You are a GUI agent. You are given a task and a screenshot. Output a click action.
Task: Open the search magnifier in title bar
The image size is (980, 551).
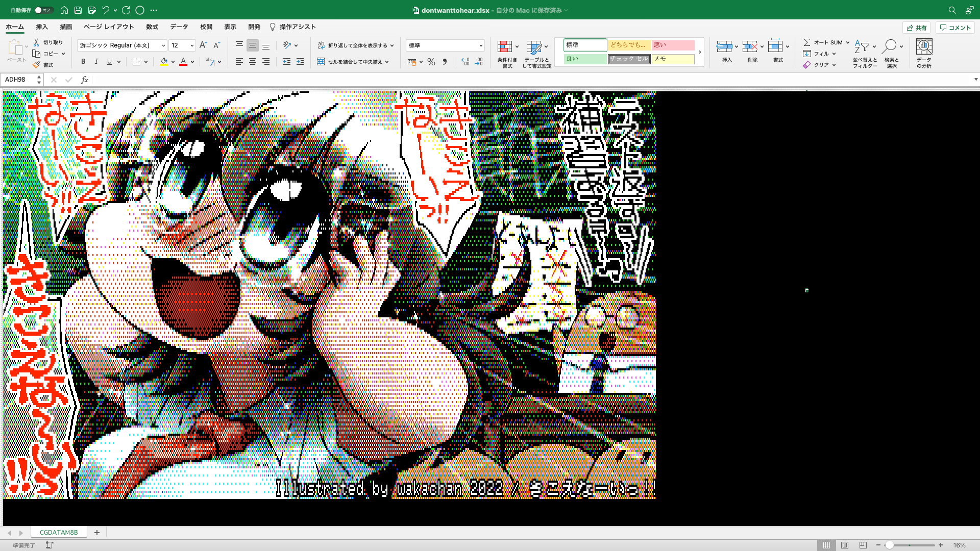point(952,10)
